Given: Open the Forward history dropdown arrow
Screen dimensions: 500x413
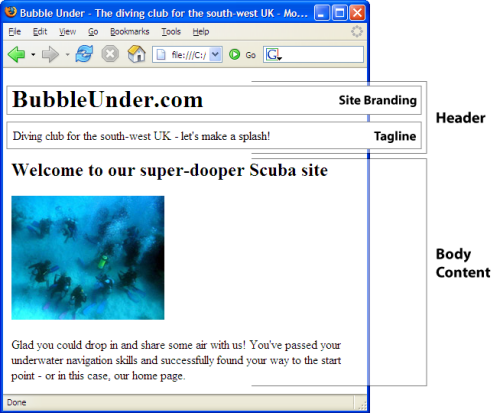Looking at the screenshot, I should (67, 54).
